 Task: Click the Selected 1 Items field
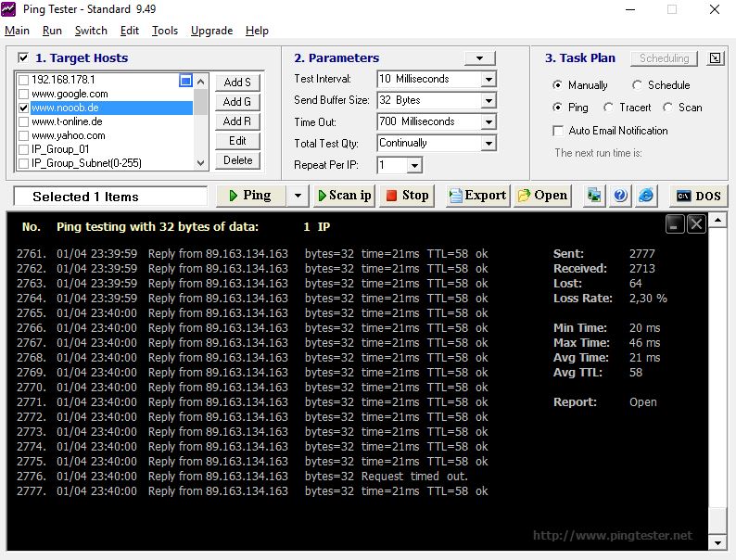(x=111, y=197)
